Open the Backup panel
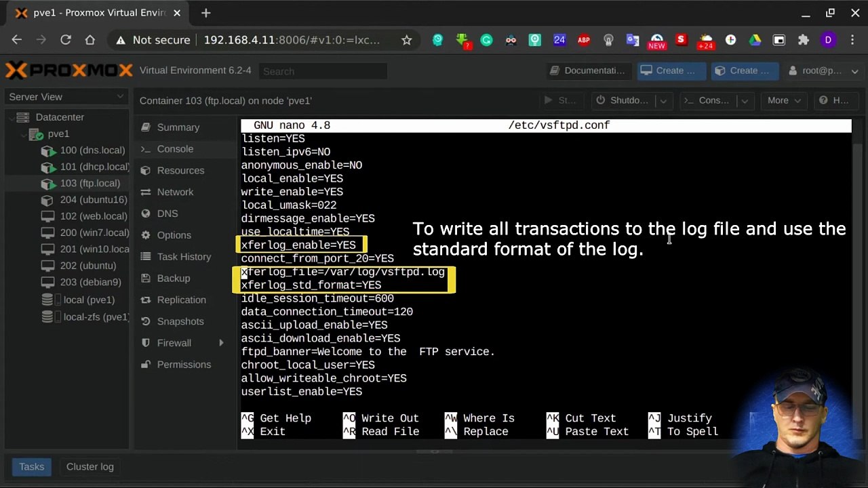Viewport: 868px width, 488px height. pos(174,278)
